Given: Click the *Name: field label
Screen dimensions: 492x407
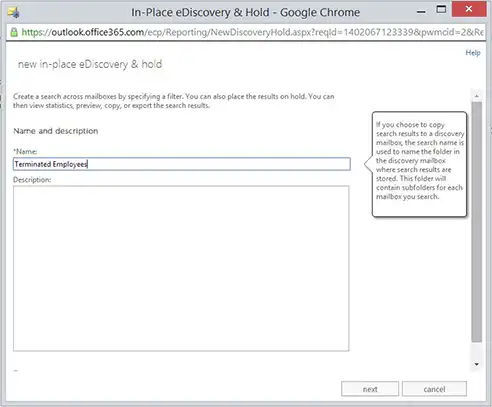Looking at the screenshot, I should tap(25, 152).
